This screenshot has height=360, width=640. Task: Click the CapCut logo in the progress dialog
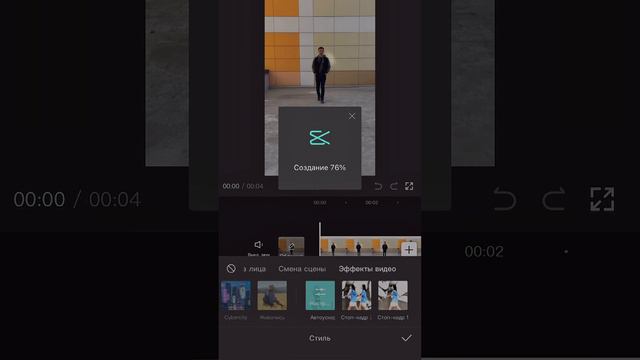(x=320, y=138)
